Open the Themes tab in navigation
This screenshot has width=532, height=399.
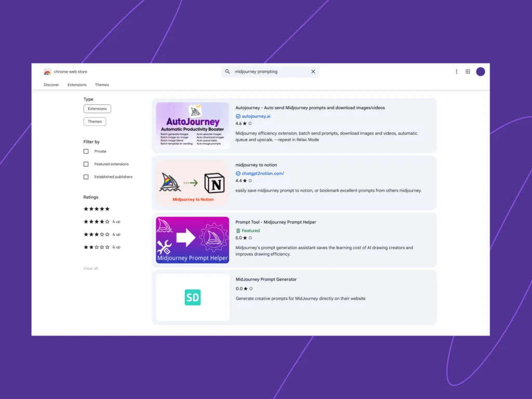pos(102,85)
